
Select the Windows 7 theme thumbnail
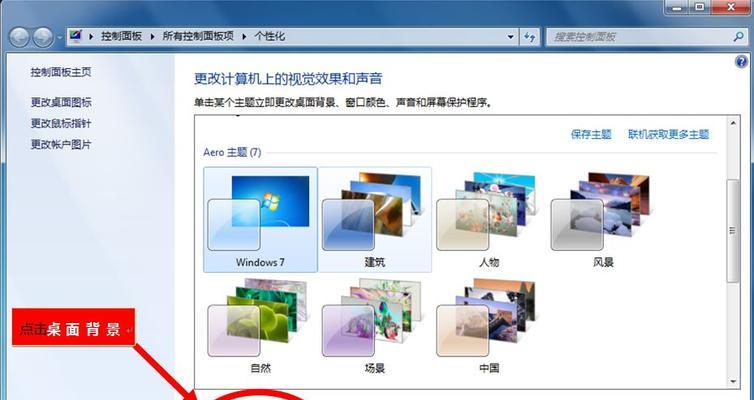click(260, 220)
